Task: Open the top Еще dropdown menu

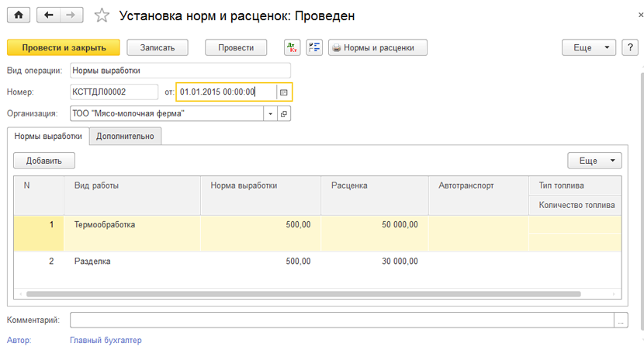Action: (589, 47)
